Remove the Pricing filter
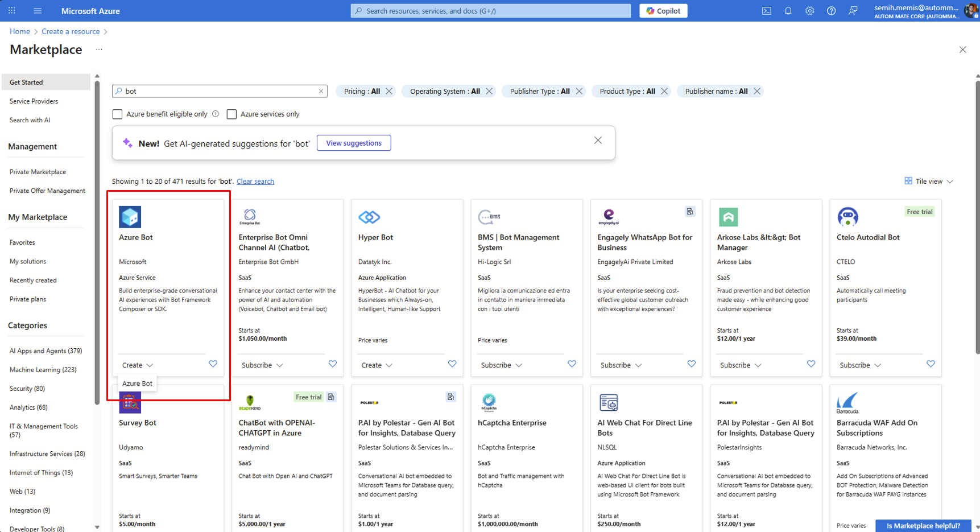The image size is (980, 532). click(x=389, y=91)
